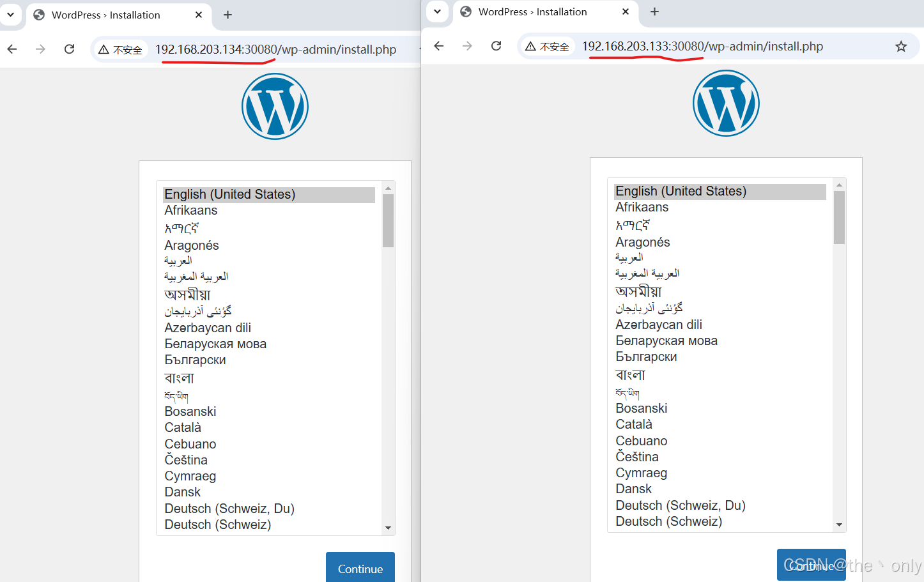Click not-secure warning in left address bar
924x582 pixels.
(120, 50)
